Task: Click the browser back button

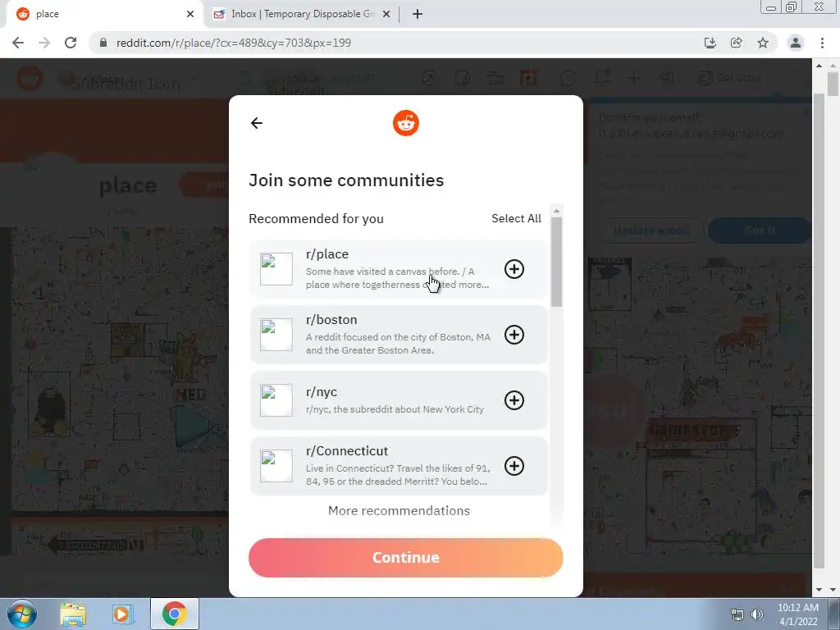Action: point(18,43)
